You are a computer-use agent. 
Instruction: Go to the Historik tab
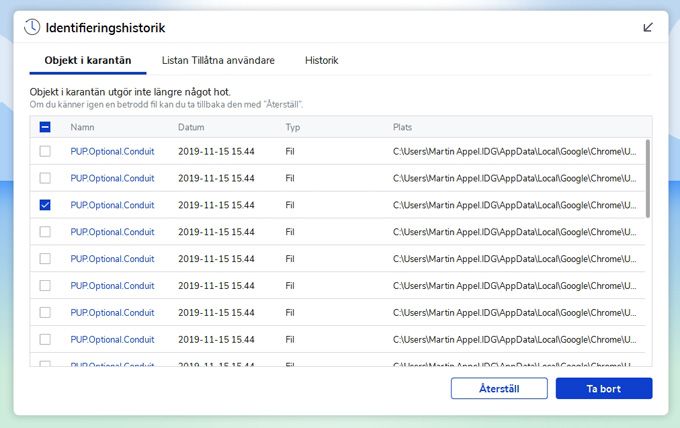321,60
